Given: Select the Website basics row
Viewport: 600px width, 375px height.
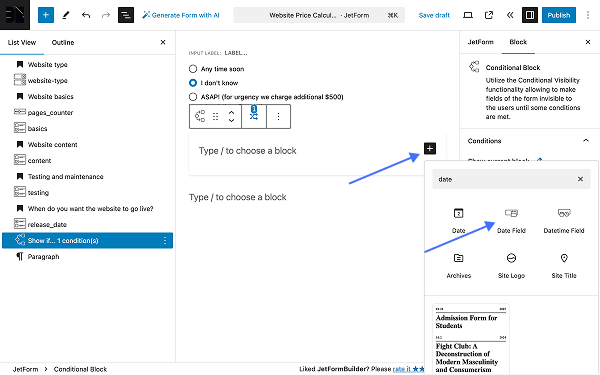Looking at the screenshot, I should click(87, 96).
